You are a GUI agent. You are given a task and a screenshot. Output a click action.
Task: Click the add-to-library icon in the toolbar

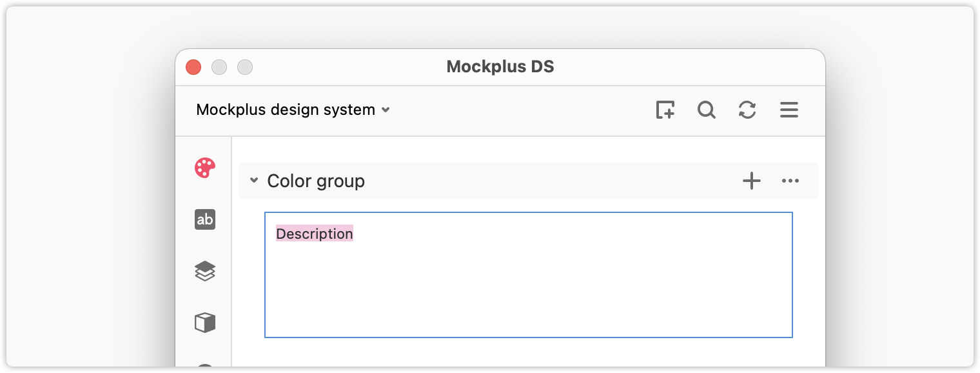pos(665,110)
